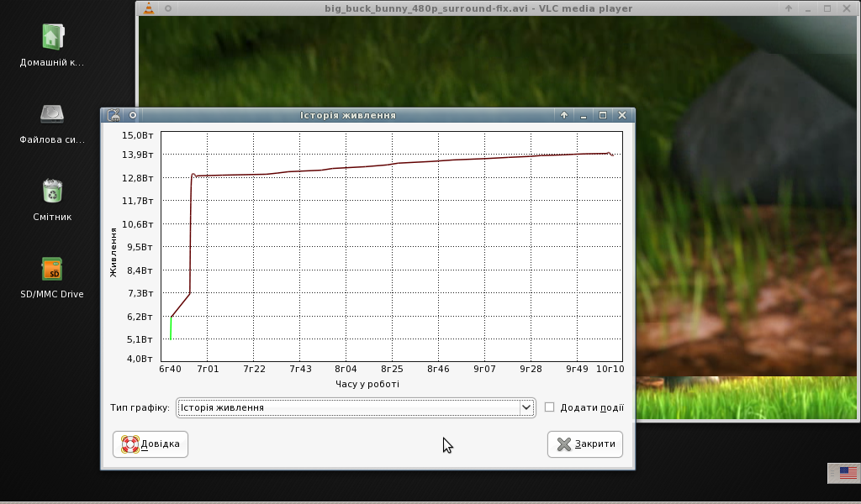Enable the Додати події checkbox

pos(549,407)
